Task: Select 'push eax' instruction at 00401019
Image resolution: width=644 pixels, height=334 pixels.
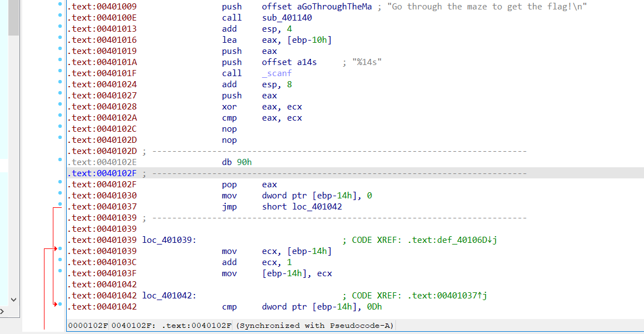Action: click(x=249, y=51)
